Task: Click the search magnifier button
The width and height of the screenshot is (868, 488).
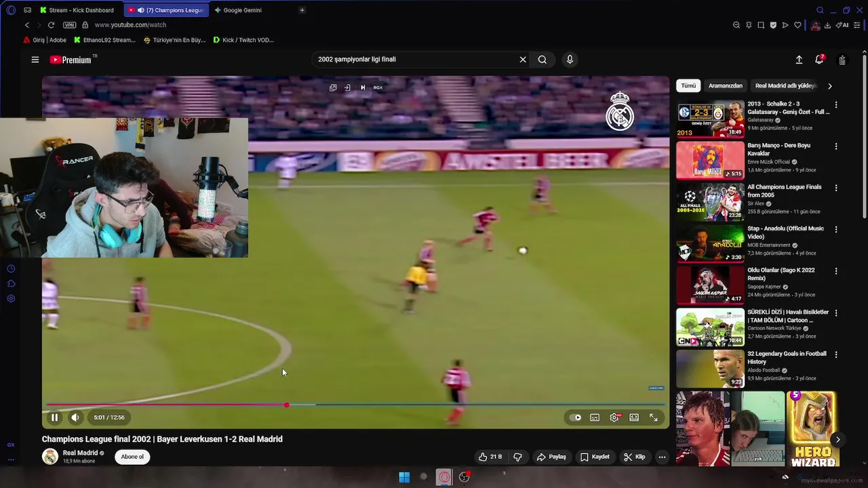Action: 542,60
